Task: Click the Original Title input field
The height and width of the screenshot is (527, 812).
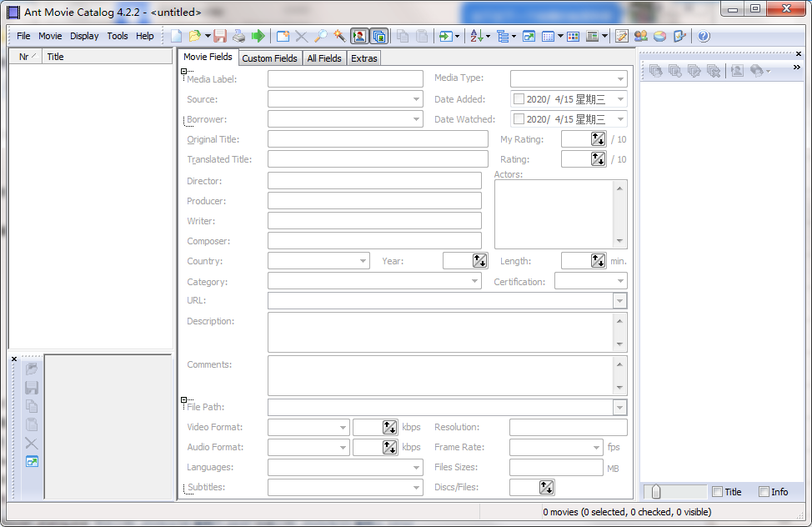Action: click(x=378, y=139)
